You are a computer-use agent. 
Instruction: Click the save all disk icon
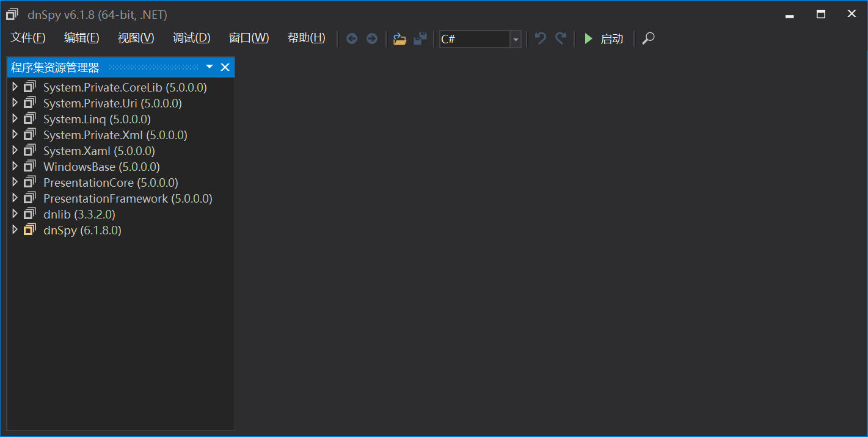420,38
